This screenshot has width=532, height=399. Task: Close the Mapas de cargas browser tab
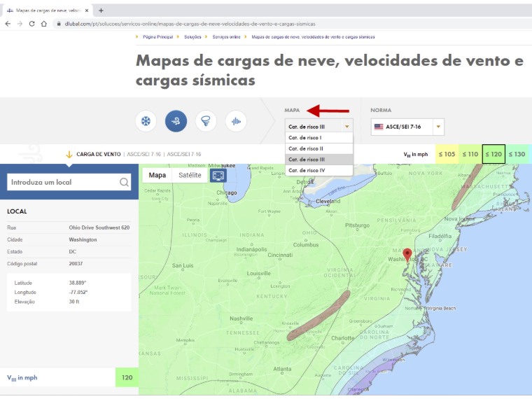click(x=87, y=10)
